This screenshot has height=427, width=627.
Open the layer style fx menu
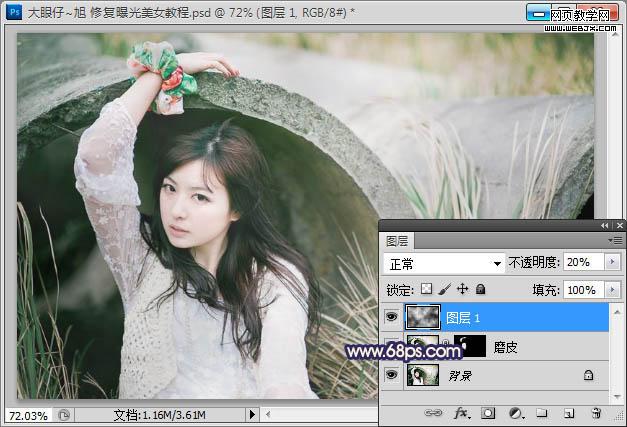tap(462, 413)
